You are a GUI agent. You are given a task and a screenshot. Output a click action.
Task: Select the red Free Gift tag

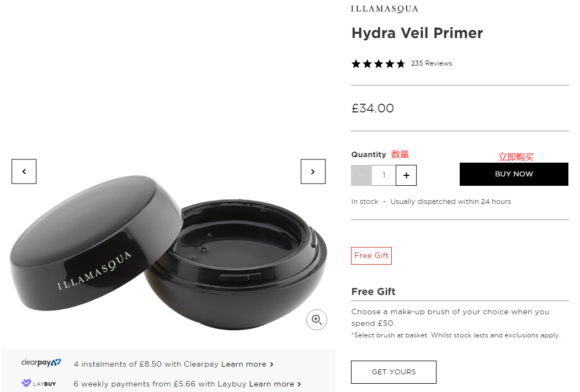click(x=371, y=256)
